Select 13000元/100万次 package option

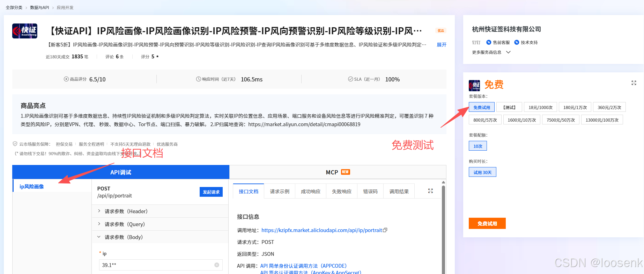[602, 120]
